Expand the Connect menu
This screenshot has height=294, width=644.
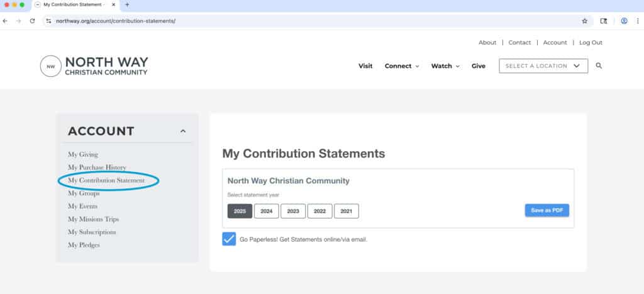pos(402,66)
